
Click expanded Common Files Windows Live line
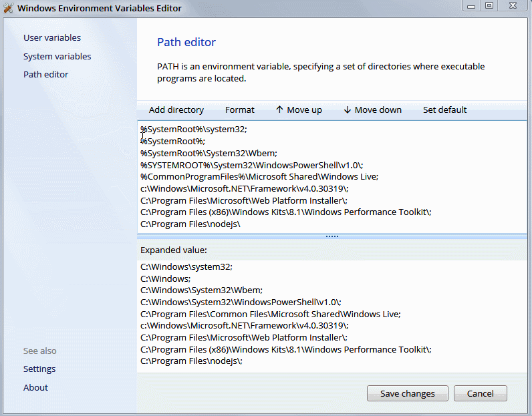tap(271, 314)
